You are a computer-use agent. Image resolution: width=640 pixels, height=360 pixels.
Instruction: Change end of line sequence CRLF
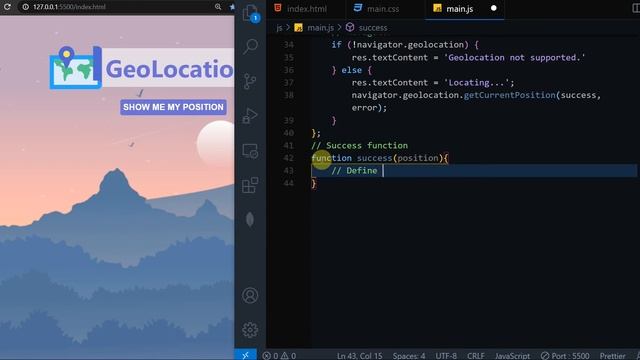[x=476, y=356]
